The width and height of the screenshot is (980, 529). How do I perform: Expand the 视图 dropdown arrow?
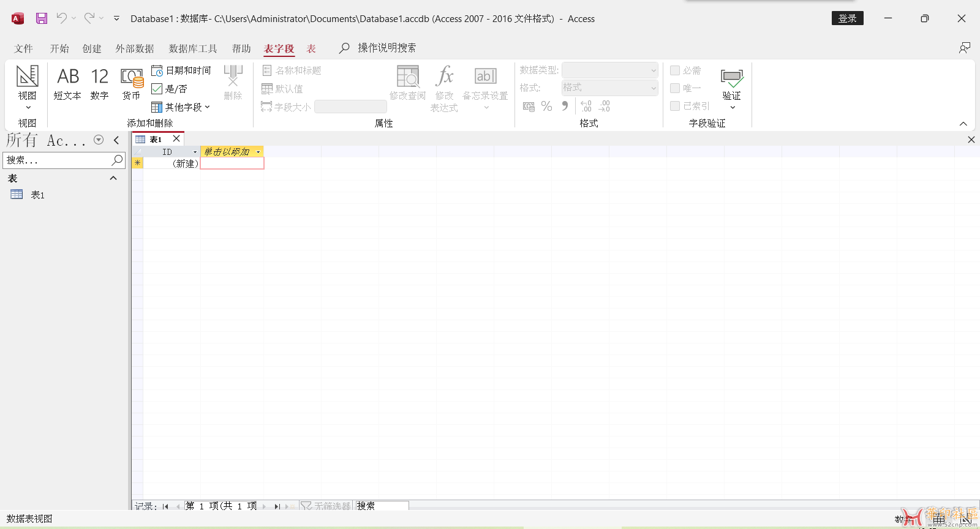pos(28,108)
